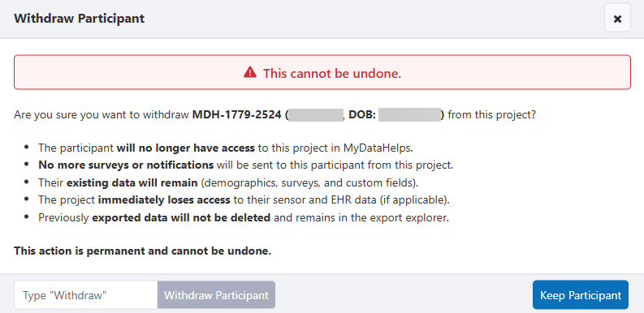This screenshot has width=644, height=313.
Task: Click the redacted DOB value box
Action: pos(409,114)
